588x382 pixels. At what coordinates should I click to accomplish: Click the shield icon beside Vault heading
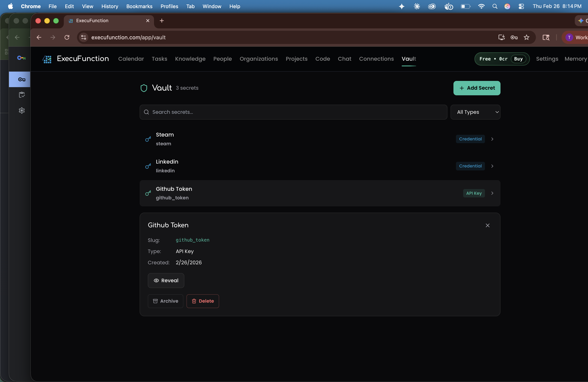(144, 88)
